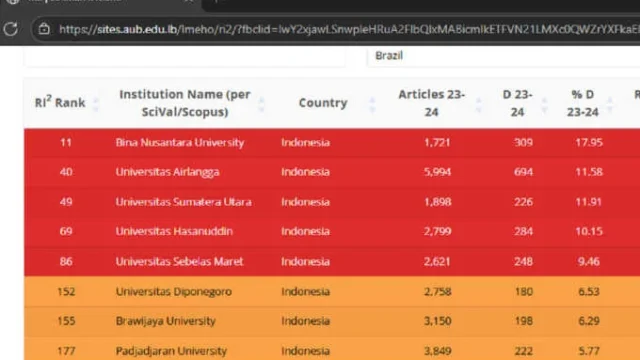The height and width of the screenshot is (360, 640).
Task: Select Universitas Sebelas Maret row name
Action: (x=179, y=262)
